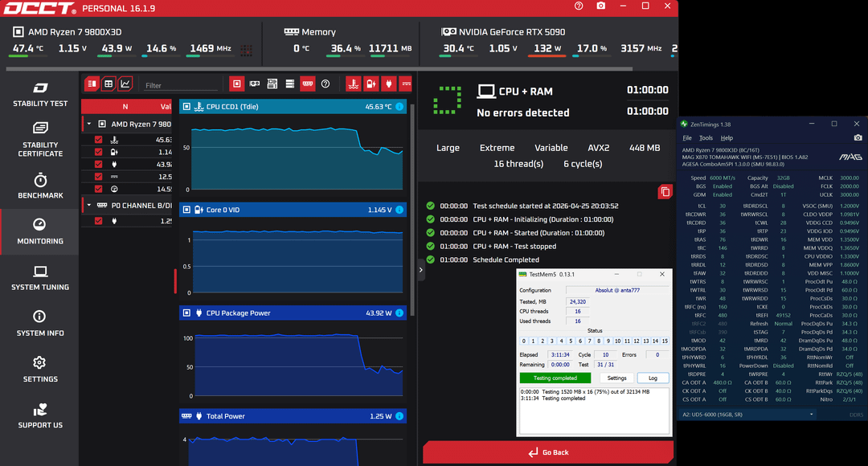Screen dimensions: 868x466
Task: Uncheck the CPU voltage sensor checkbox
Action: pos(99,152)
